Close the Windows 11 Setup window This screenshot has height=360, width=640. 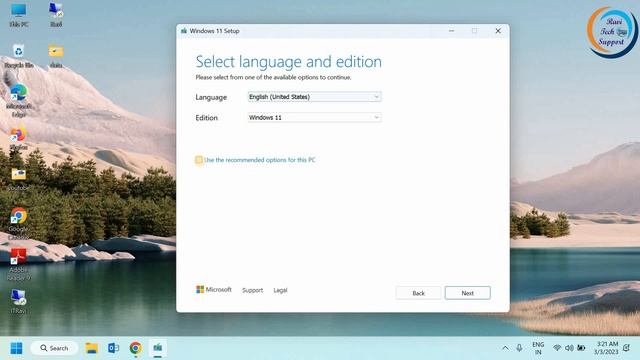click(498, 31)
